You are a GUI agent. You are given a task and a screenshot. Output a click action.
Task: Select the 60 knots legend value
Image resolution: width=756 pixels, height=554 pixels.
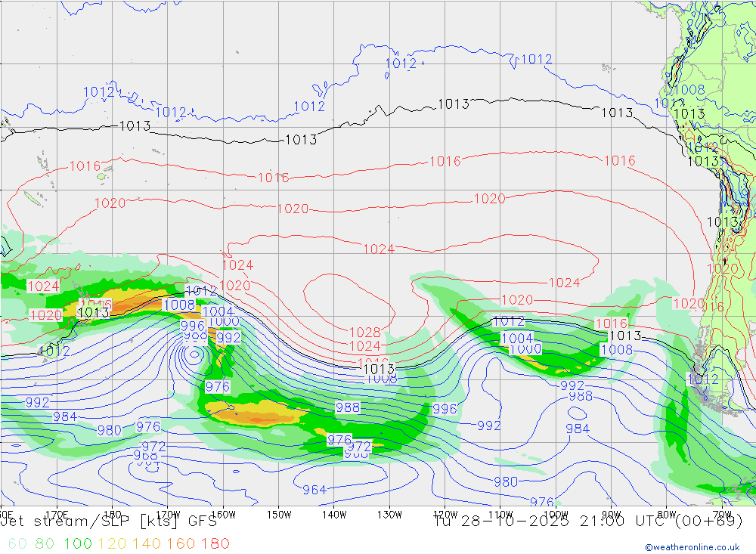coord(17,543)
